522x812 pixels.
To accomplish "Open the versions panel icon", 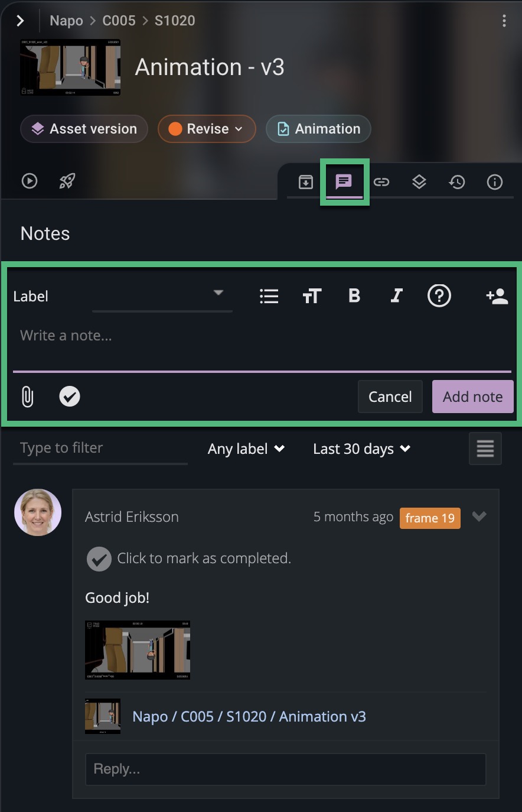I will [x=419, y=182].
